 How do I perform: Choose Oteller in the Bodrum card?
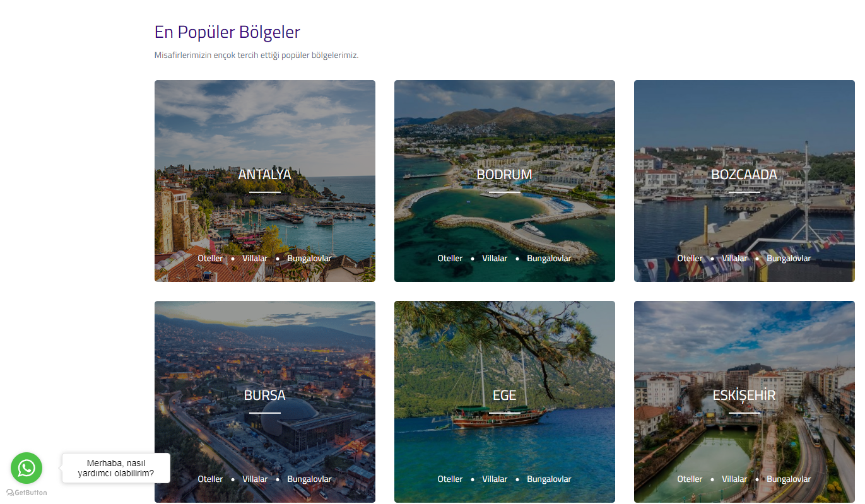pos(450,258)
